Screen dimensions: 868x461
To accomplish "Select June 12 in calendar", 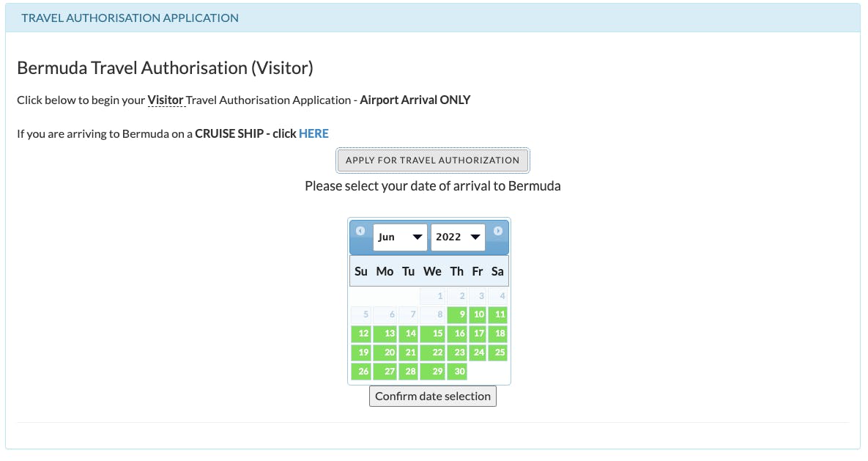I will pyautogui.click(x=361, y=334).
